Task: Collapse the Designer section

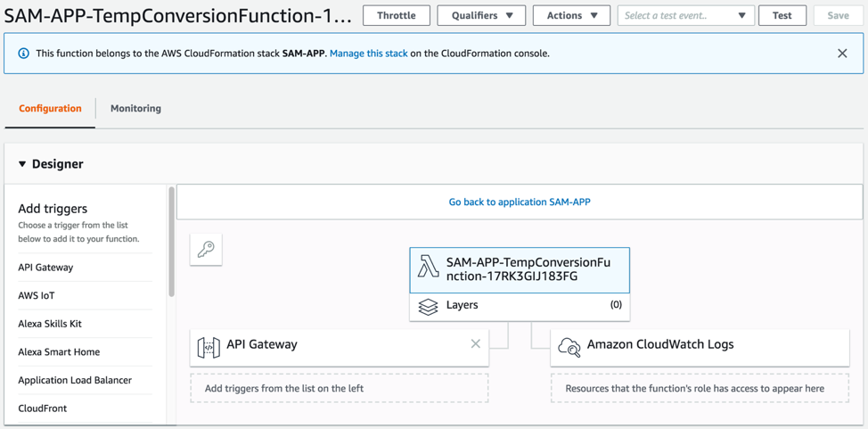Action: (x=22, y=164)
